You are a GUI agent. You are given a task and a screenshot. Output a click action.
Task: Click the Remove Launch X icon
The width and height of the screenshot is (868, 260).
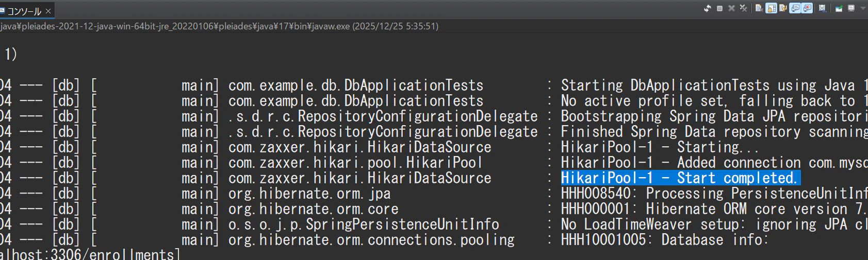point(731,8)
